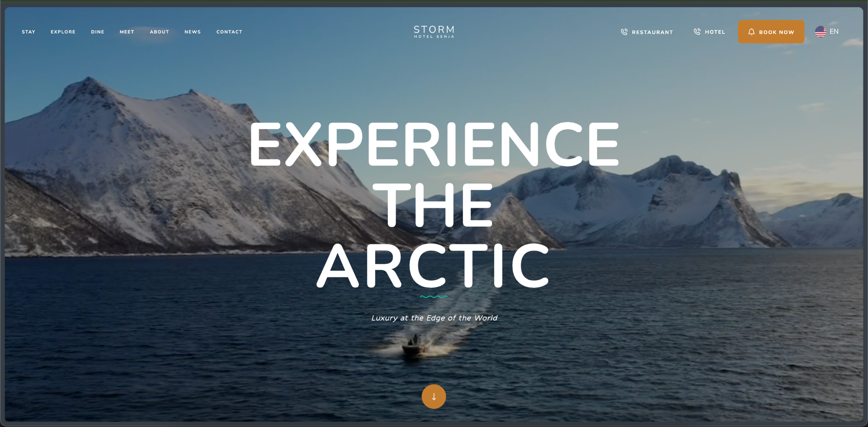Click the Luxury at the Edge tagline

pos(434,318)
